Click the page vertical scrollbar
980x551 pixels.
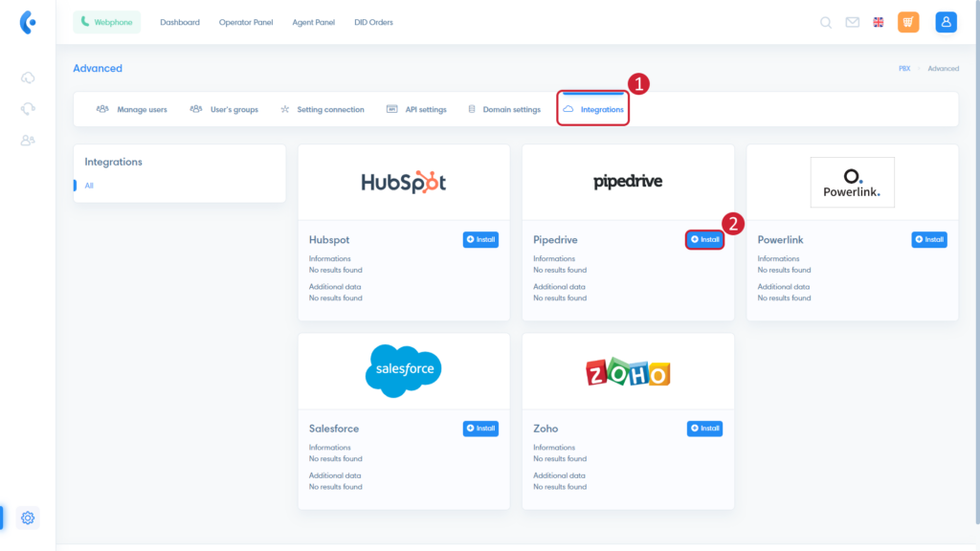[977, 262]
